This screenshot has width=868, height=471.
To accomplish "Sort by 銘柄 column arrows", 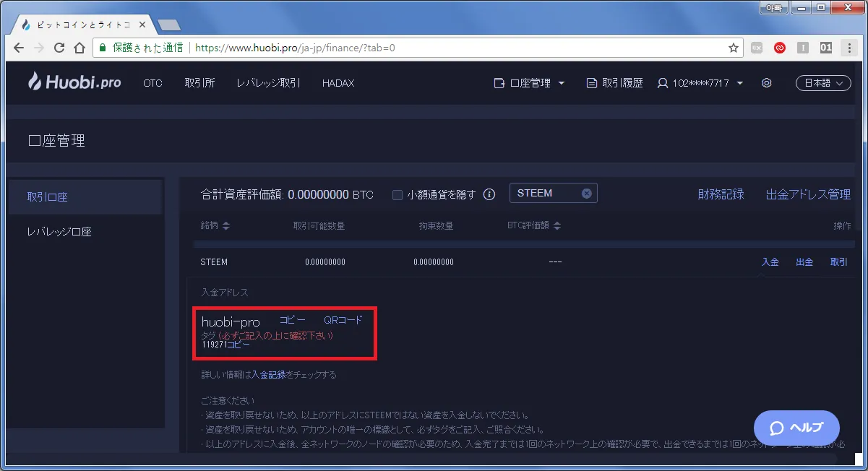I will click(226, 226).
